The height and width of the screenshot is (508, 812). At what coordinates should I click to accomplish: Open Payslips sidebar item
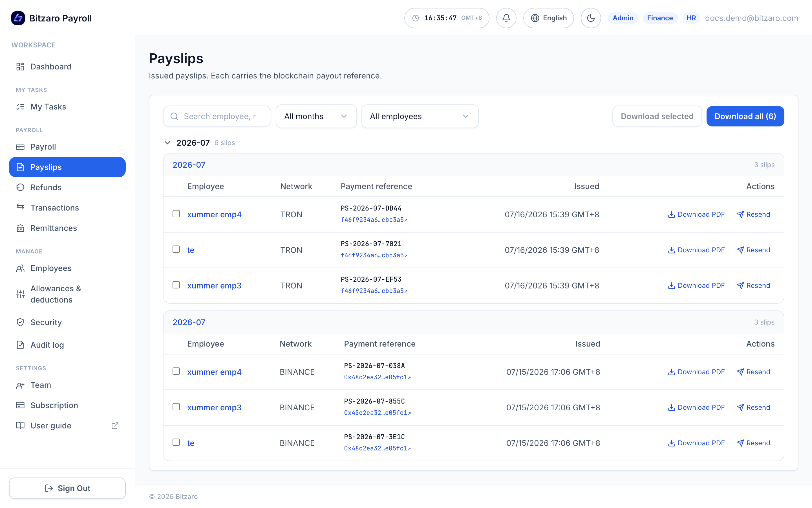(x=67, y=167)
